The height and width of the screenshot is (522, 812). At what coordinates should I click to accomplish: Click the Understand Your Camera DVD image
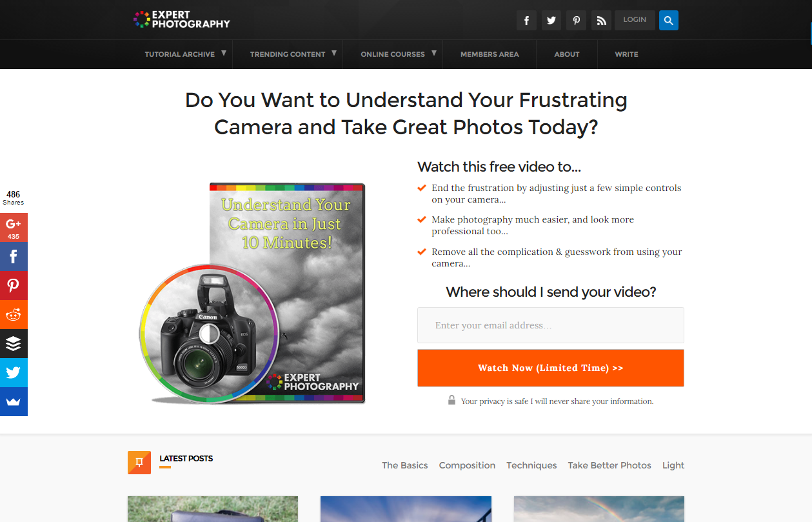pos(253,294)
